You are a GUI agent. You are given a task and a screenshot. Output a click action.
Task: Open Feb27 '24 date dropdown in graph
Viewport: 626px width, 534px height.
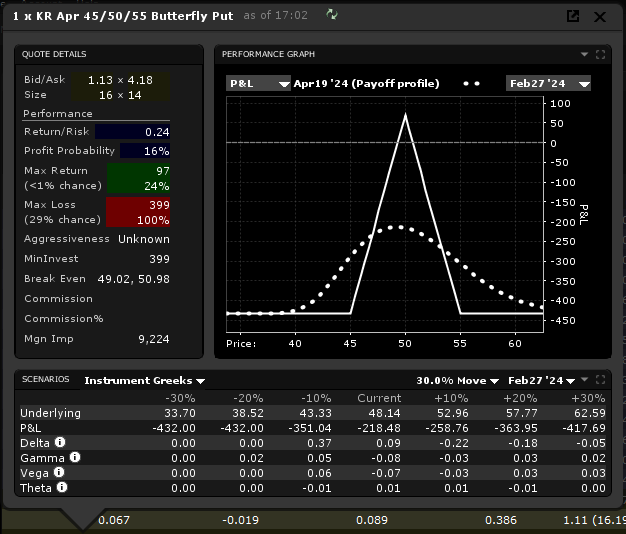[548, 83]
